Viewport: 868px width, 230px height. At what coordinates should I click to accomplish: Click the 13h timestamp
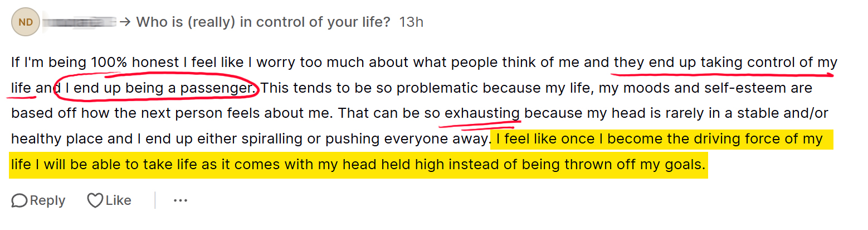[x=411, y=22]
